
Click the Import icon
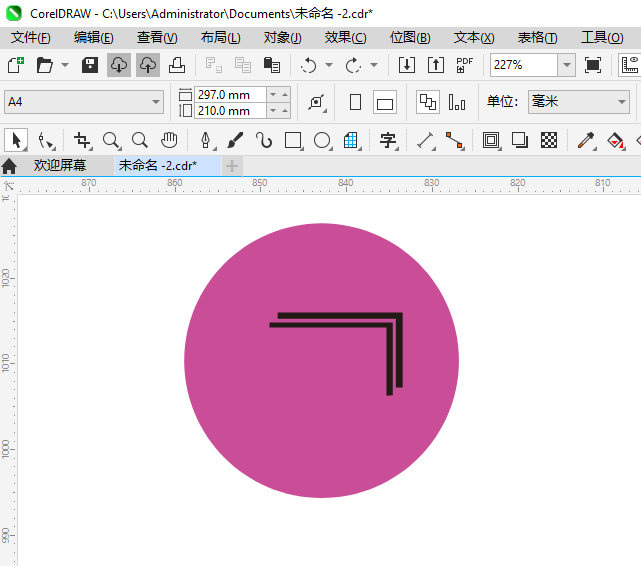407,65
